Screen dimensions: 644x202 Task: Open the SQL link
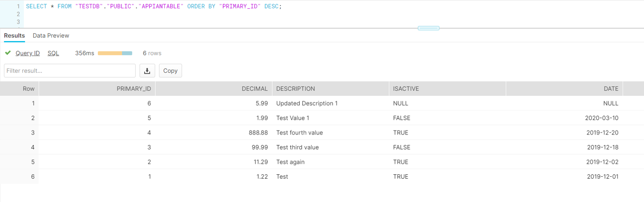point(53,53)
